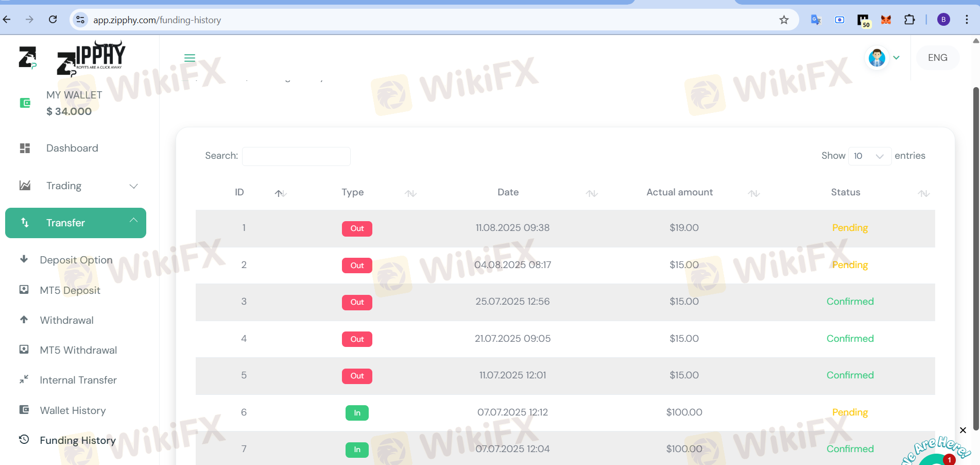
Task: Open MT5 Withdrawal page
Action: tap(78, 350)
